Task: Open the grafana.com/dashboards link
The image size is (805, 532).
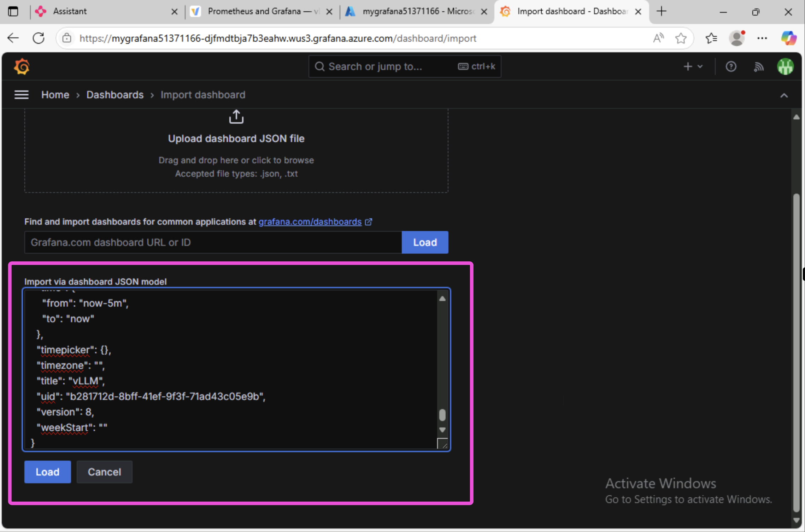Action: [310, 222]
